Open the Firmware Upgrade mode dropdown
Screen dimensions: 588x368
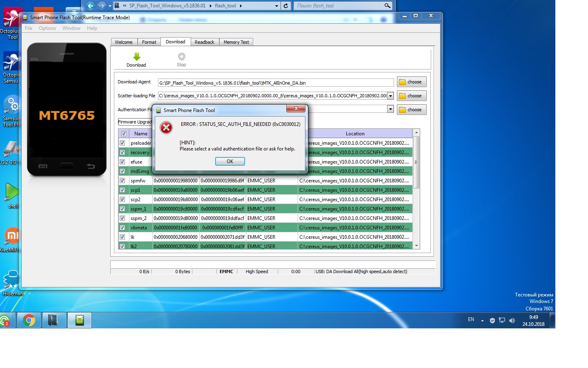coord(135,122)
